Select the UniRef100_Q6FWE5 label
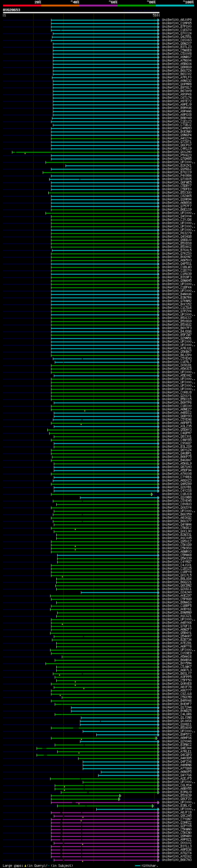The height and width of the screenshot is (868, 197). click(x=177, y=182)
